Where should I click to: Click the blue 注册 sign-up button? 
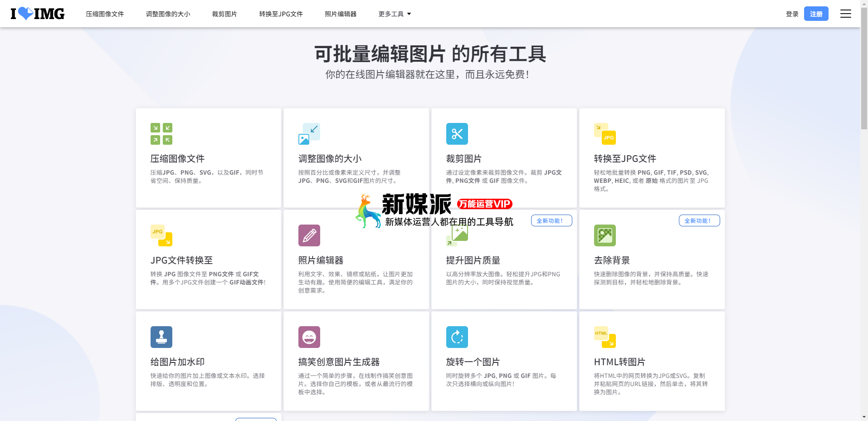[816, 14]
